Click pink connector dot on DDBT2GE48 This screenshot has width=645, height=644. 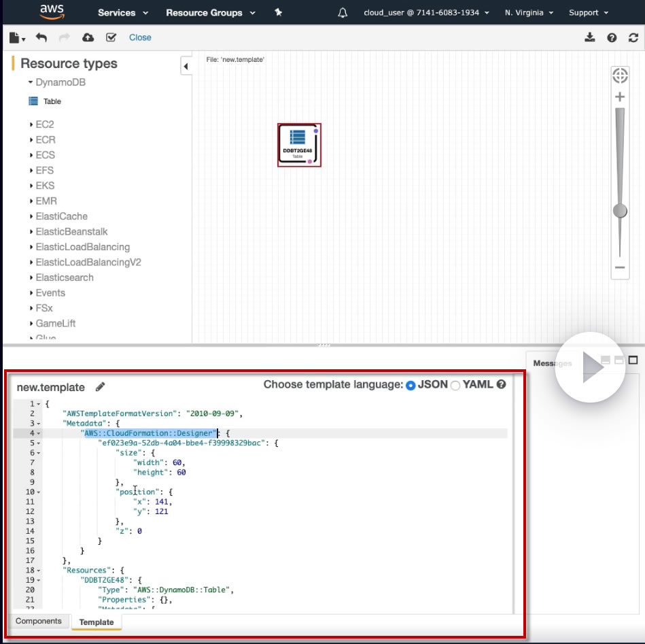(310, 161)
